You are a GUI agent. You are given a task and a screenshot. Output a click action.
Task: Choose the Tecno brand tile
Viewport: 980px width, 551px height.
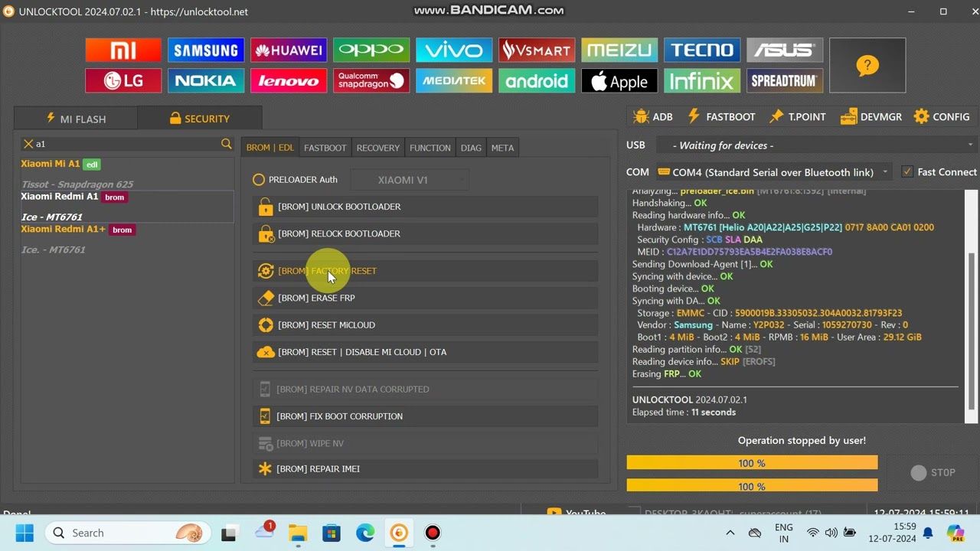pyautogui.click(x=702, y=51)
